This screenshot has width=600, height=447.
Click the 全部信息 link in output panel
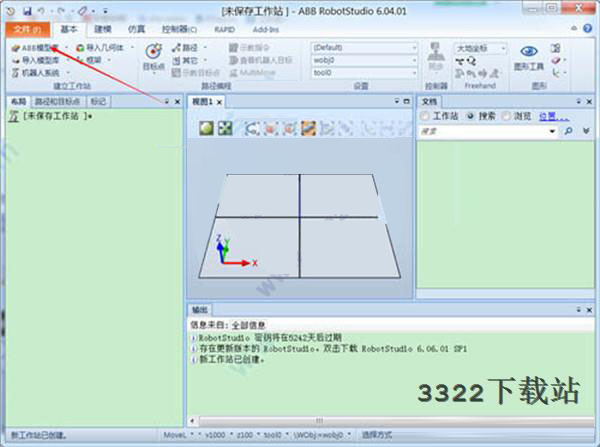tap(248, 325)
